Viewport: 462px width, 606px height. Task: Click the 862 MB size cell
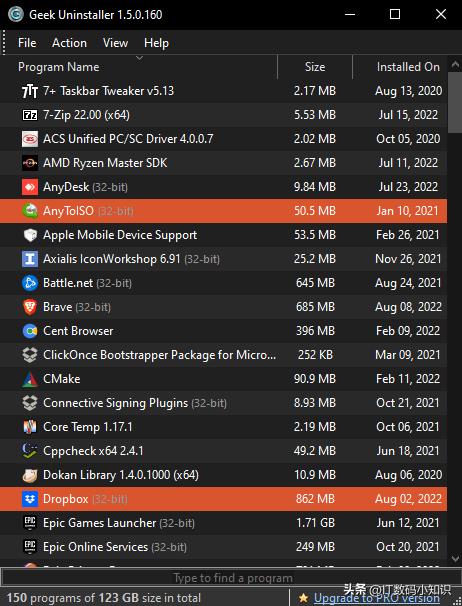click(x=315, y=499)
